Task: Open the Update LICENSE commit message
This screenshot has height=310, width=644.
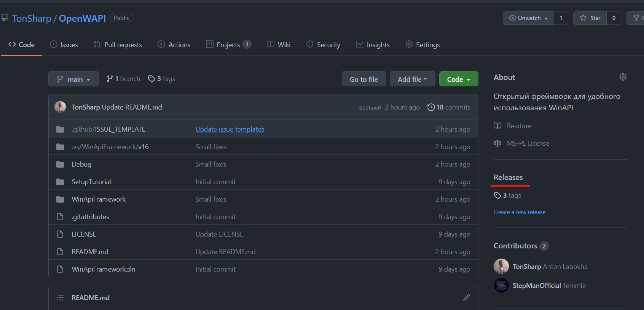Action: 219,234
